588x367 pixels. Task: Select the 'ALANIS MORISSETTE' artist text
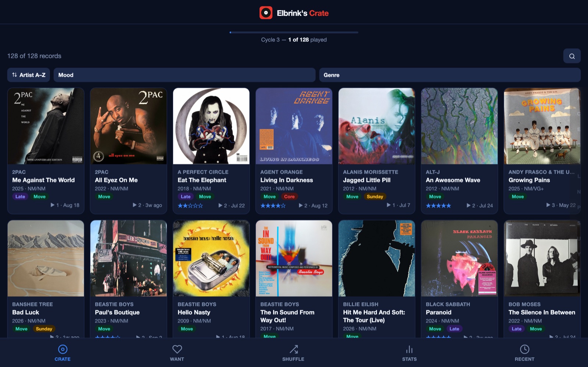(370, 172)
